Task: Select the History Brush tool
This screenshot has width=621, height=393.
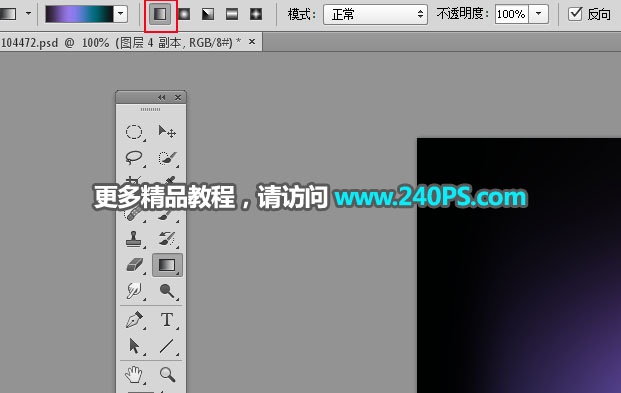Action: (x=167, y=239)
